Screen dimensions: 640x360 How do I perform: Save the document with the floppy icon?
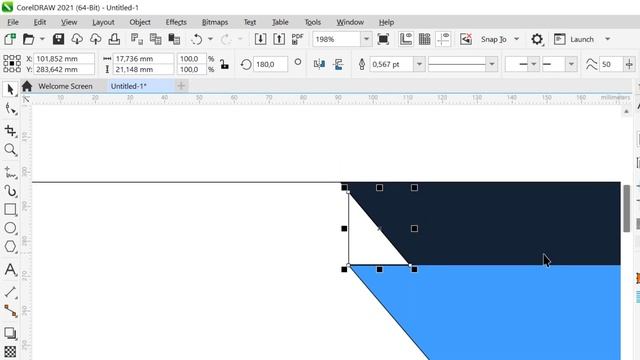[58, 39]
